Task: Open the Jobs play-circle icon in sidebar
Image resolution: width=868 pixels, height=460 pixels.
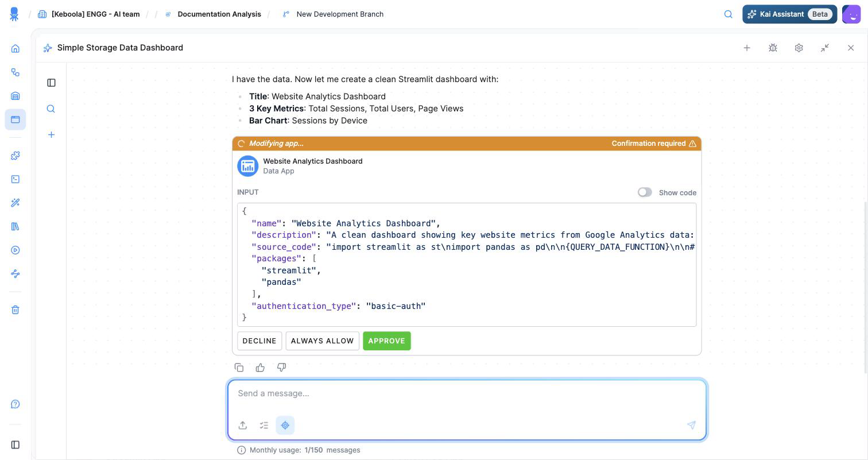Action: tap(15, 250)
